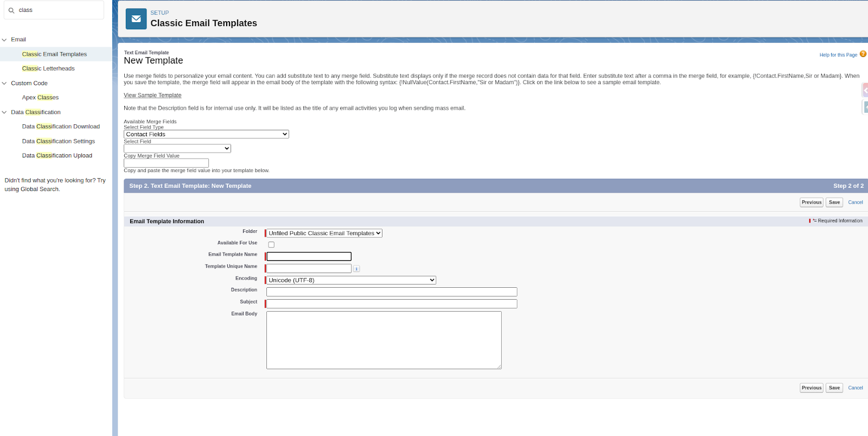Click the Custom Code section label
Viewport: 868px width, 436px height.
tap(29, 83)
